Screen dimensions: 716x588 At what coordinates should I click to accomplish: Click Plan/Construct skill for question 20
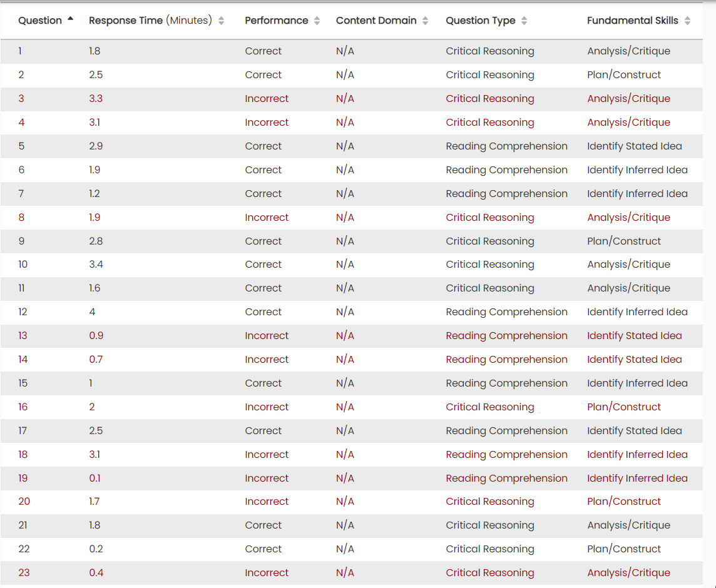(x=623, y=502)
